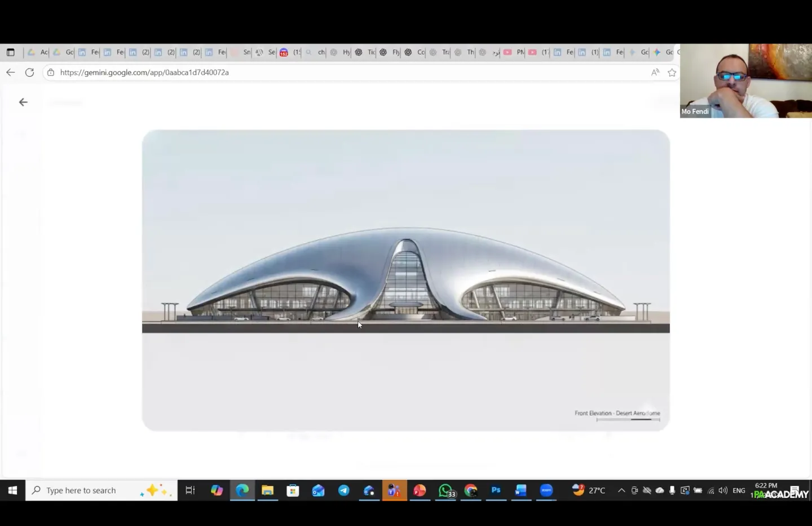Screen dimensions: 812x526
Task: Click the site info lock icon
Action: 51,72
